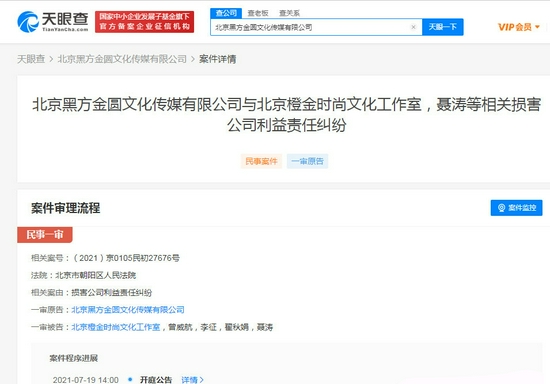Switch to the 查关系 tab
This screenshot has height=384, width=550.
289,13
